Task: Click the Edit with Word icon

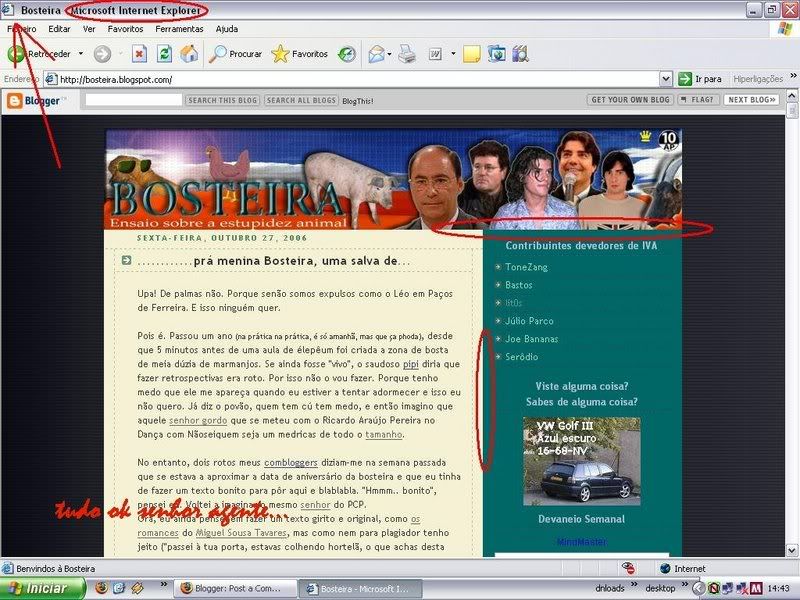Action: tap(435, 54)
